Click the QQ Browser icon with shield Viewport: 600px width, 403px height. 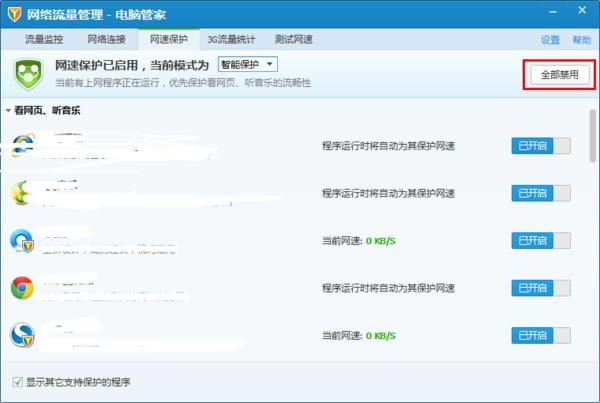(x=23, y=241)
